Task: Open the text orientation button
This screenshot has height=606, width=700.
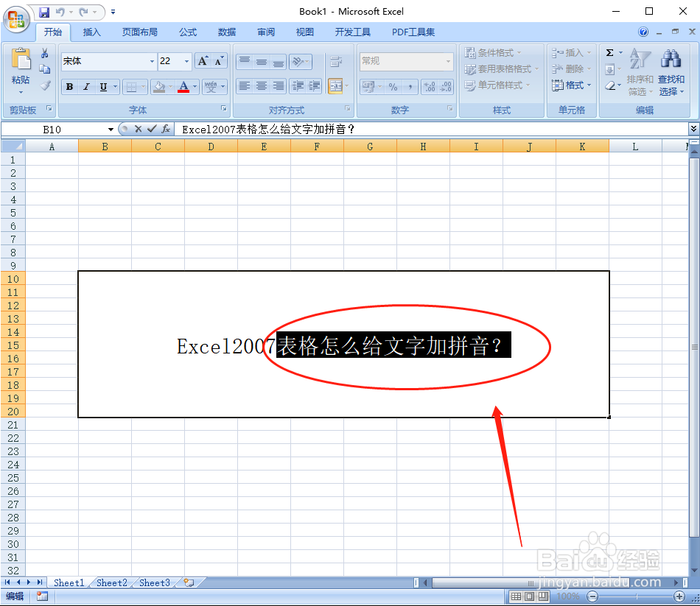Action: (300, 61)
